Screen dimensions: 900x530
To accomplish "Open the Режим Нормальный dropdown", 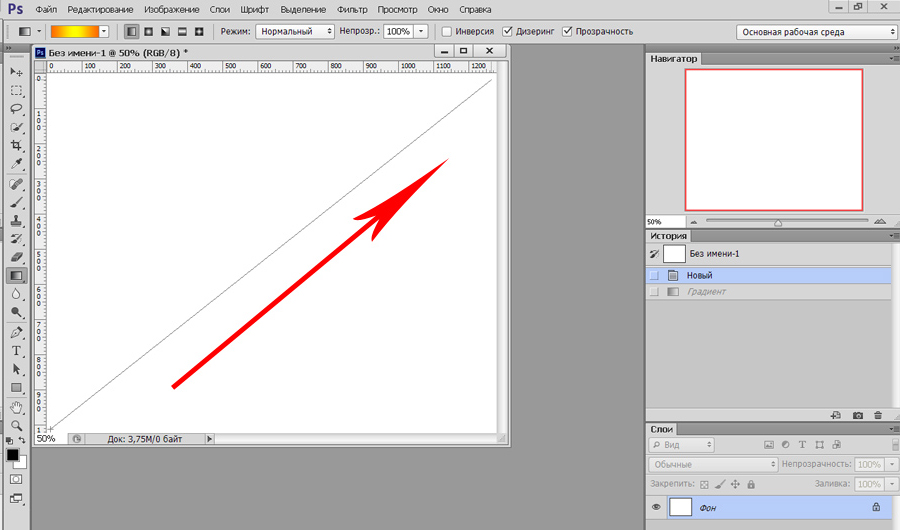I will 295,32.
